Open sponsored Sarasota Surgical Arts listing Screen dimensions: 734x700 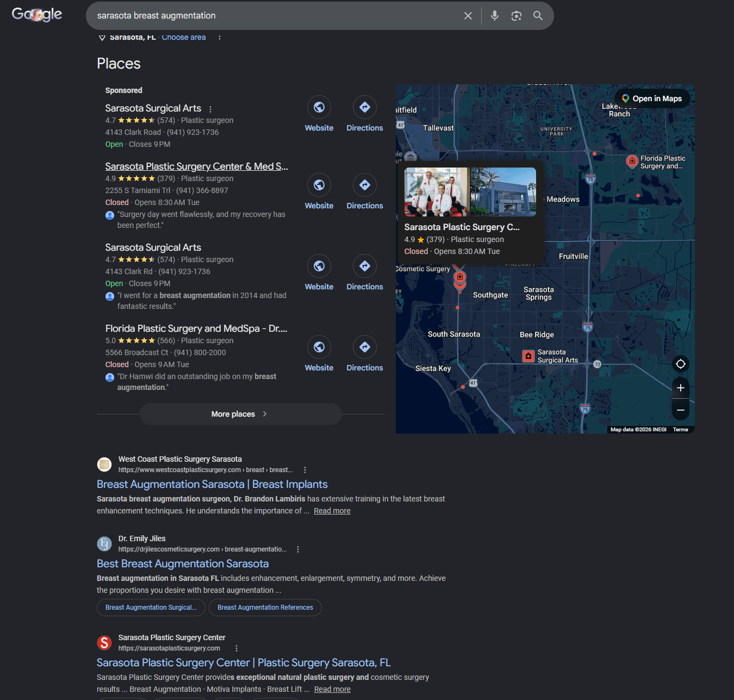click(x=153, y=108)
